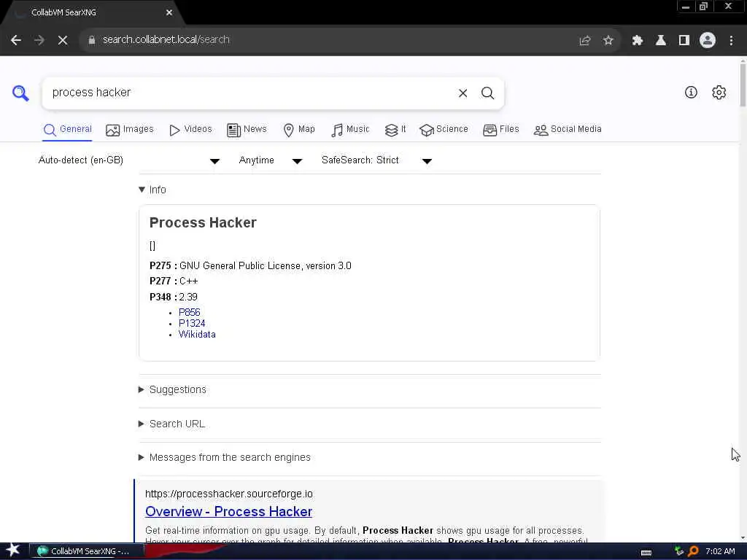Viewport: 747px width, 560px height.
Task: Expand the Search URL section
Action: tap(171, 424)
